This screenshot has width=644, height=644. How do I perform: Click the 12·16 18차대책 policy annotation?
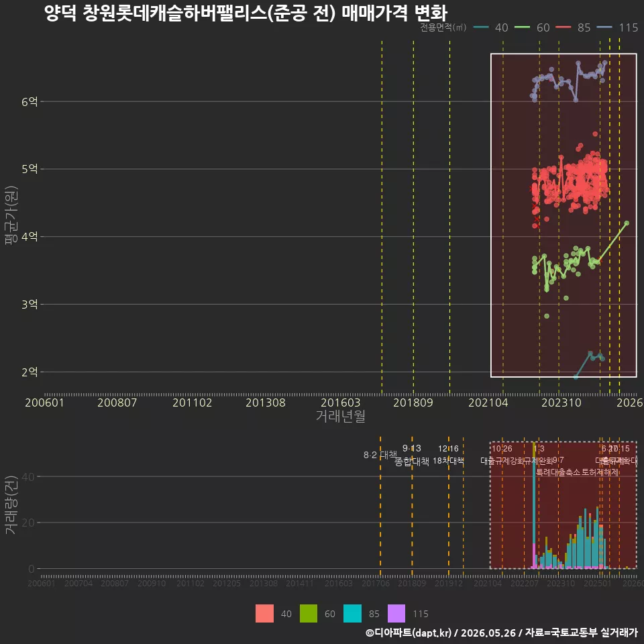click(448, 455)
